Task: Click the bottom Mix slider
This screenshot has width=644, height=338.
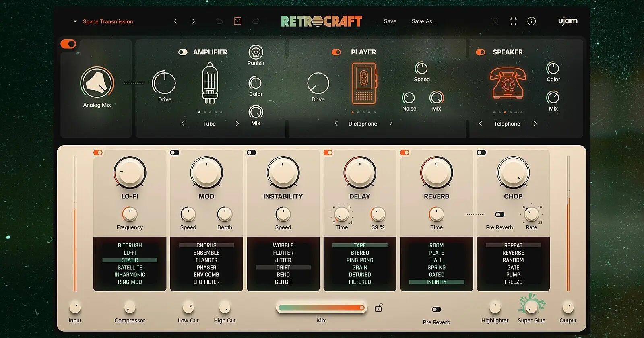Action: pyautogui.click(x=321, y=308)
